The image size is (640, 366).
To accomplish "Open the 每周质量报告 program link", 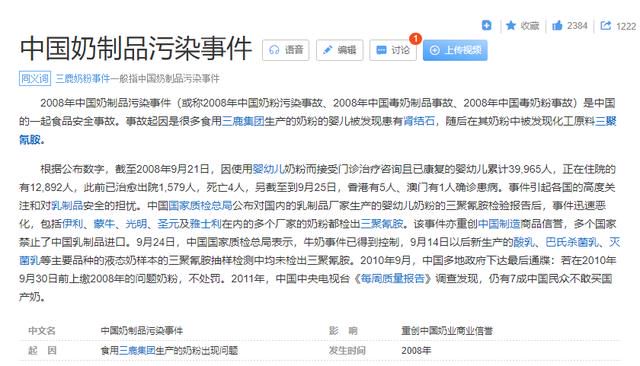I will click(392, 279).
